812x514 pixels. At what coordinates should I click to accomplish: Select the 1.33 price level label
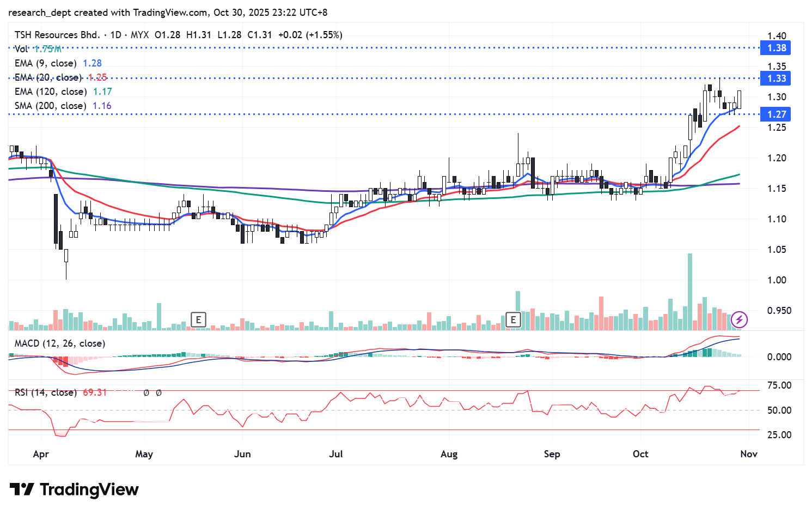tap(777, 78)
